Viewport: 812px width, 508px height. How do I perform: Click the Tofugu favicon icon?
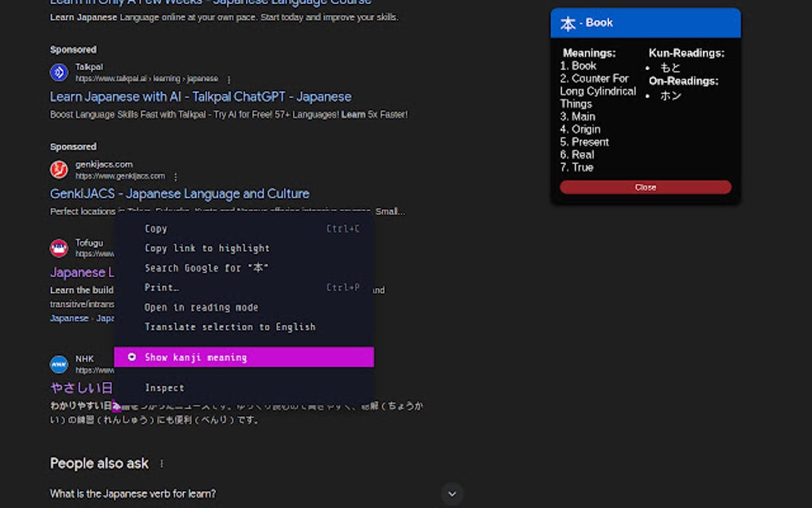(x=59, y=247)
